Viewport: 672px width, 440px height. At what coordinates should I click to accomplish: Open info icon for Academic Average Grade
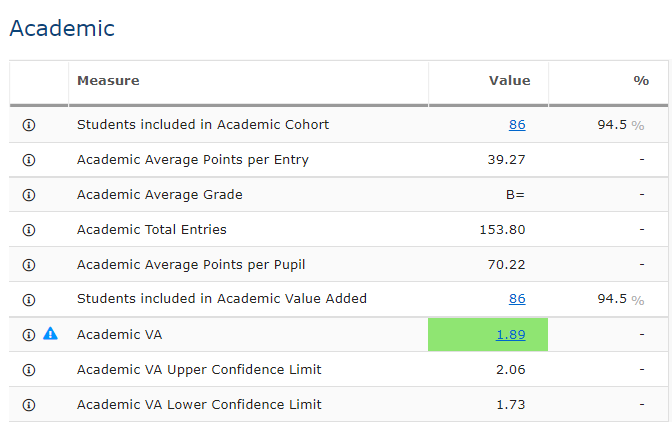point(28,195)
